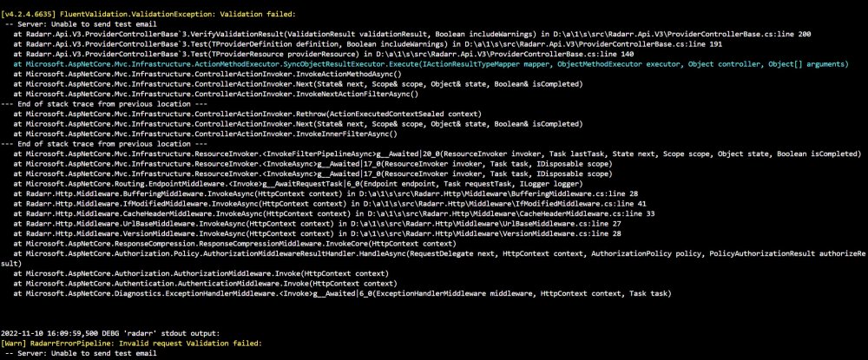Click the ResponseCompressionMiddleware.InvokeCore line

234,243
